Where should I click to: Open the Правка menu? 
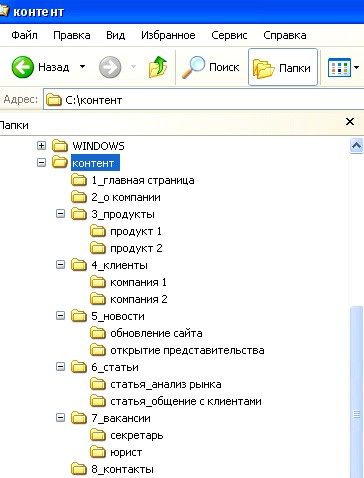(72, 35)
